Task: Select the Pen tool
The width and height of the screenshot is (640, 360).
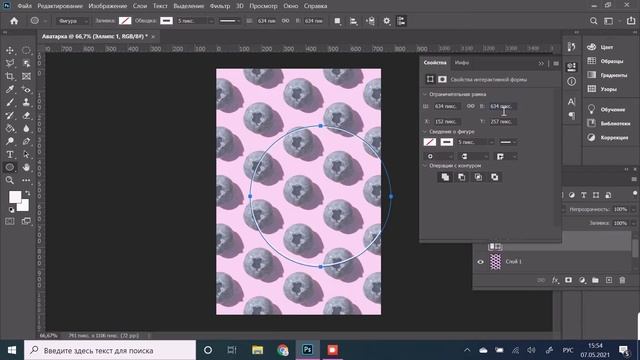Action: pyautogui.click(x=26, y=141)
